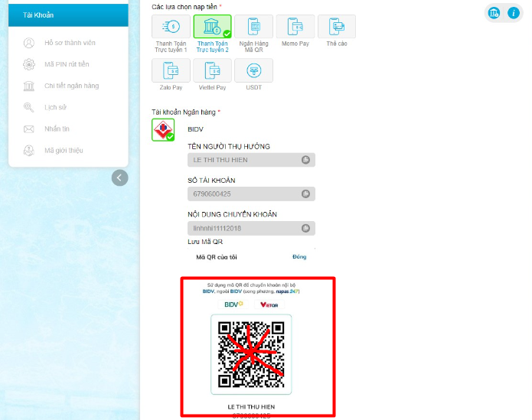532x420 pixels.
Task: Click the bank building icon beside Chi tiết ngân hàng
Action: tap(29, 86)
